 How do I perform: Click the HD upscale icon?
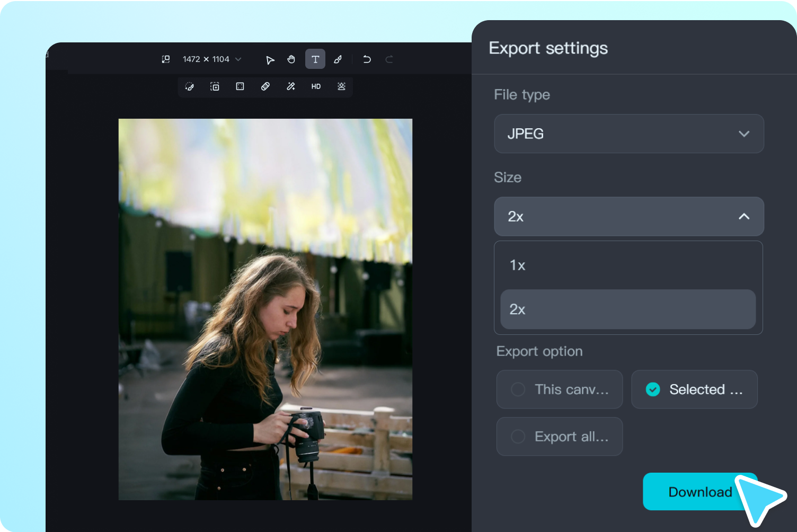click(316, 86)
